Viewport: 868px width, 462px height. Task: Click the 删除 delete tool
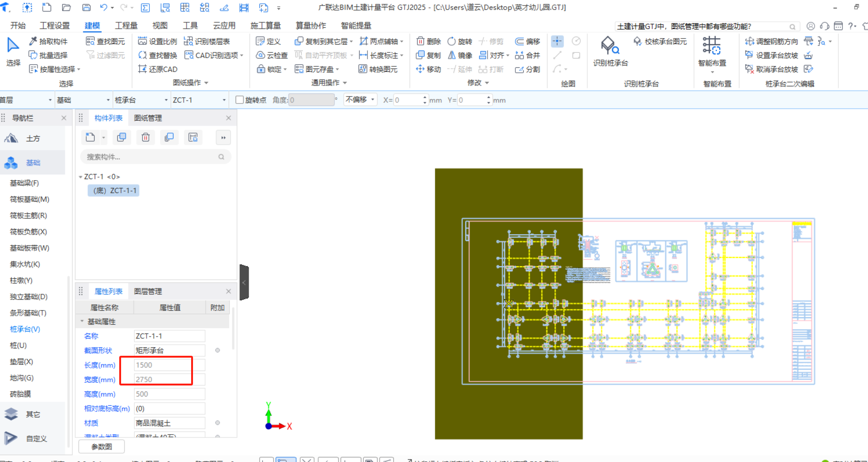(x=429, y=41)
